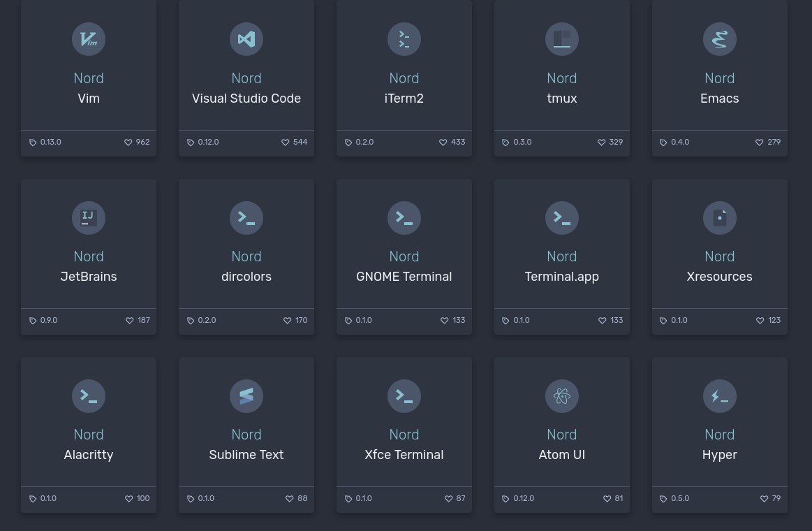Click the version tag icon on the Sublime Text card

190,498
